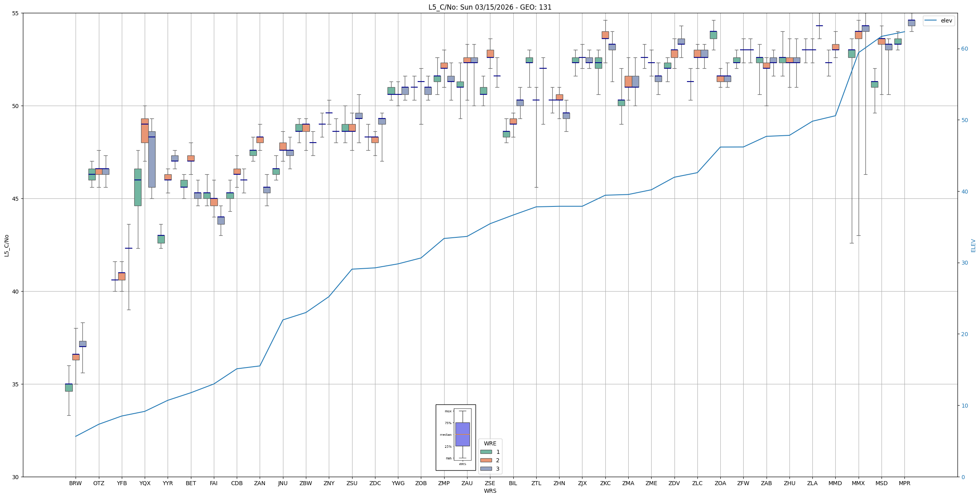The height and width of the screenshot is (498, 980).
Task: Click the green WRE 1 legend swatch
Action: pyautogui.click(x=486, y=452)
